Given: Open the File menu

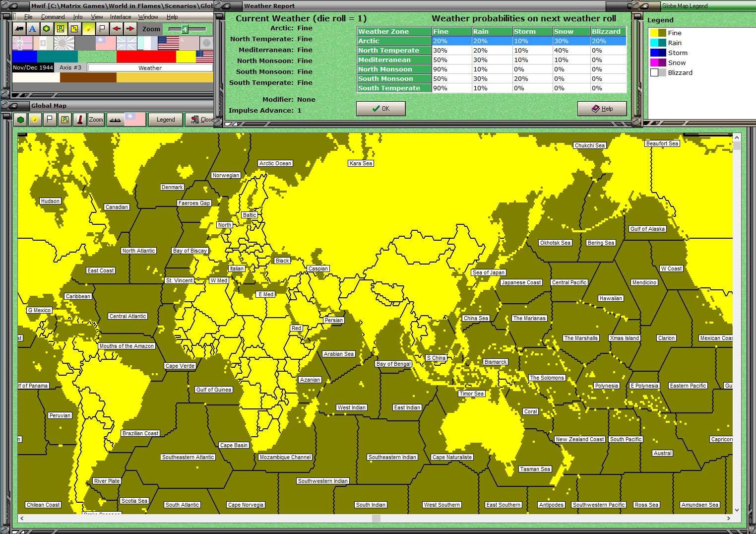Looking at the screenshot, I should [x=28, y=17].
